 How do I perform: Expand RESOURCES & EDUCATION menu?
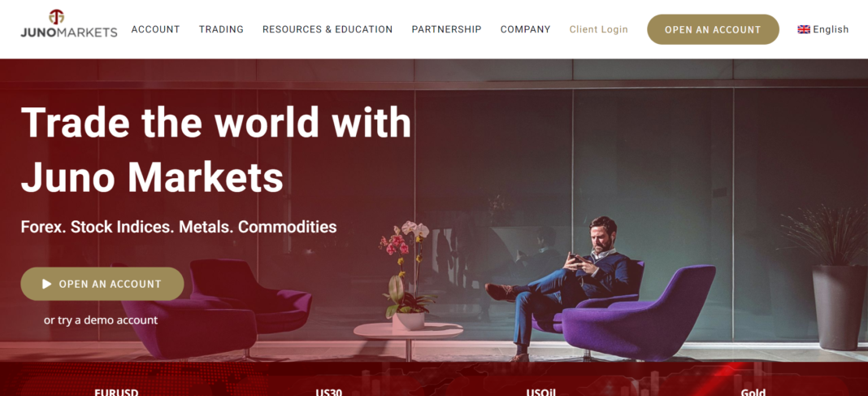click(x=328, y=29)
